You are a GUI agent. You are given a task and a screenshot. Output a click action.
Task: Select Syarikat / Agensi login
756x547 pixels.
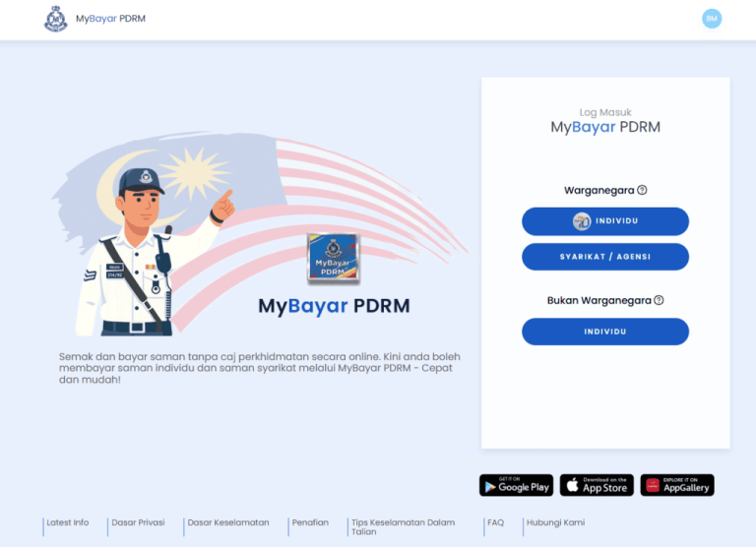(x=605, y=257)
